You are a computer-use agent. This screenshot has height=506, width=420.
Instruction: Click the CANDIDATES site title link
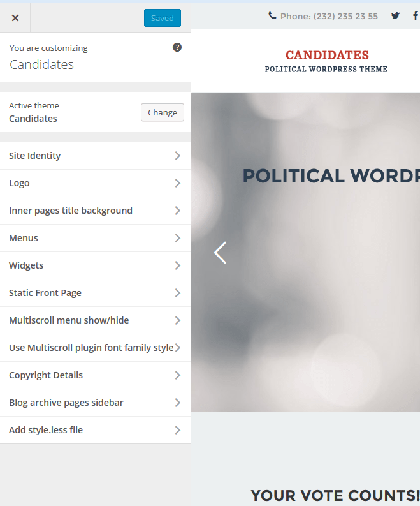click(327, 56)
